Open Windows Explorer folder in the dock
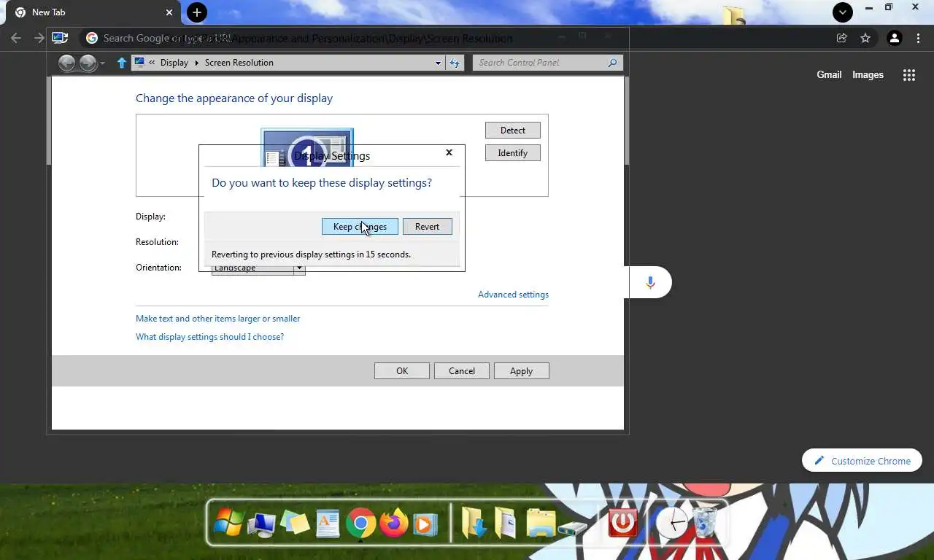Viewport: 934px width, 560px height. 541,523
